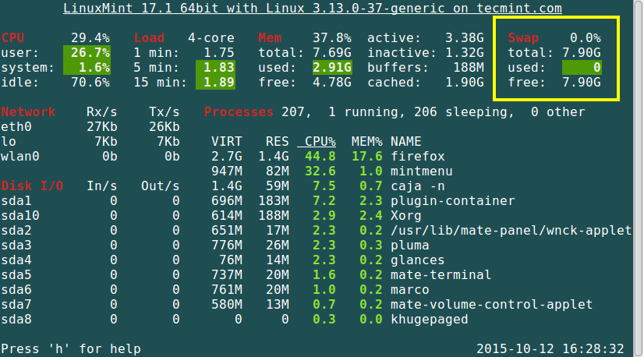Click the MEM% column header
This screenshot has height=357, width=644.
tap(366, 142)
